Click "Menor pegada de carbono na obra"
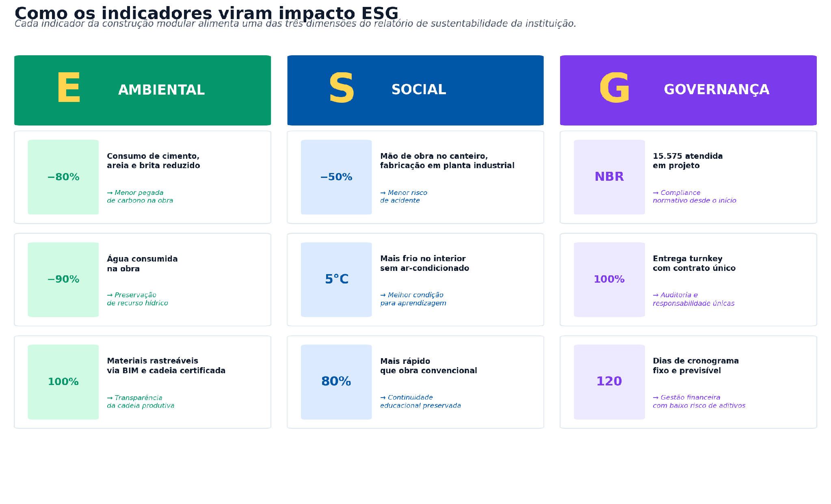 click(x=140, y=197)
